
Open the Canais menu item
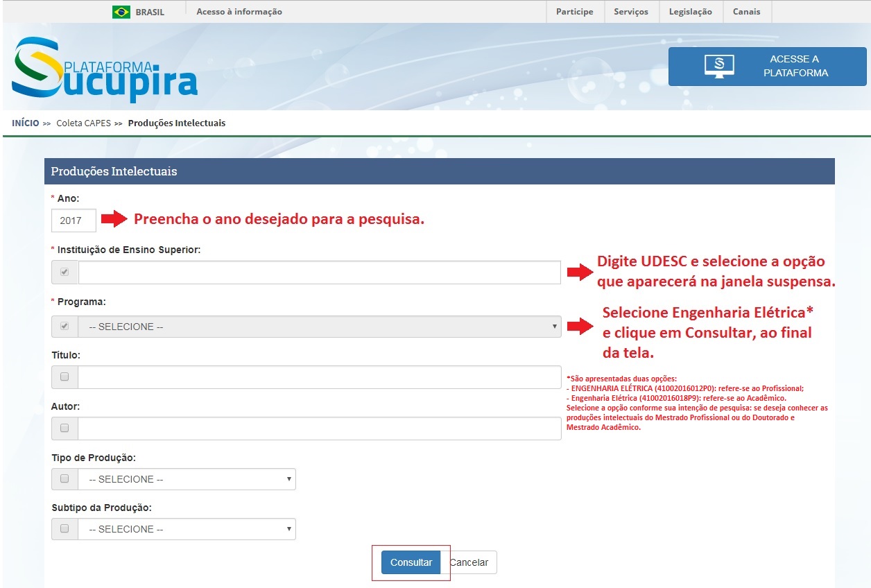[746, 12]
